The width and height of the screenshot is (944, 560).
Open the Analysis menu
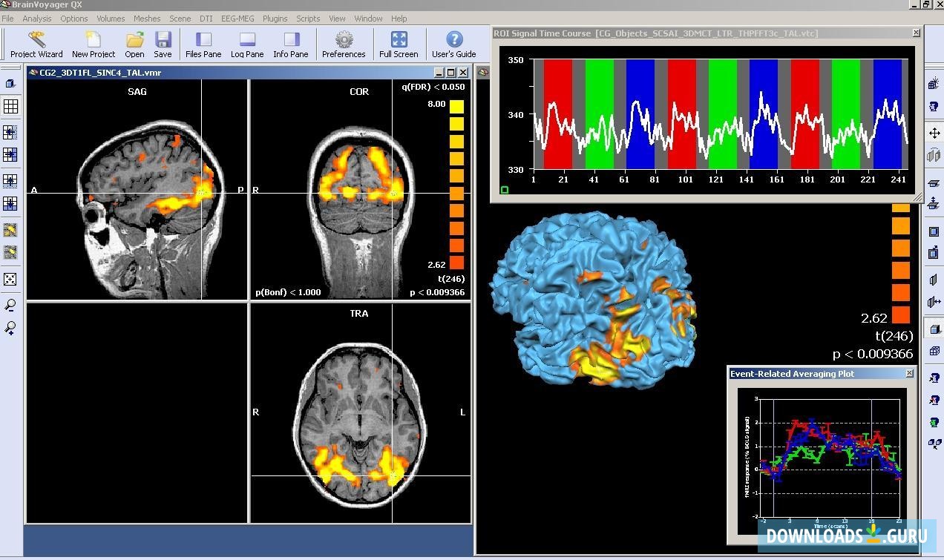[x=36, y=19]
